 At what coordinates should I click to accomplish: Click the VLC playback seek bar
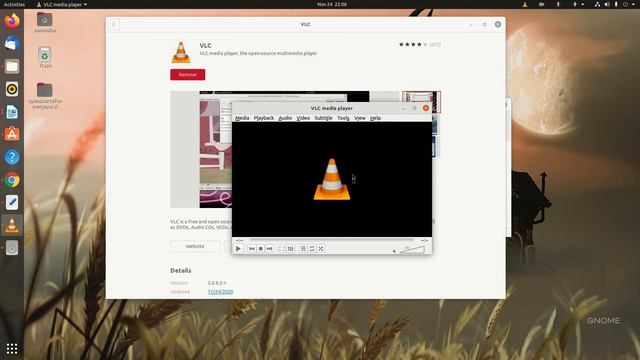(x=331, y=240)
